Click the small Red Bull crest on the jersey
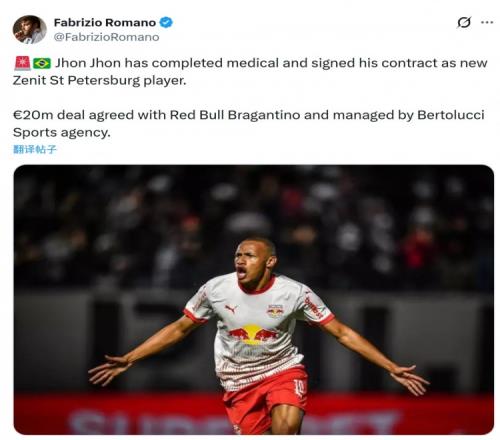This screenshot has height=440, width=500. point(275,310)
